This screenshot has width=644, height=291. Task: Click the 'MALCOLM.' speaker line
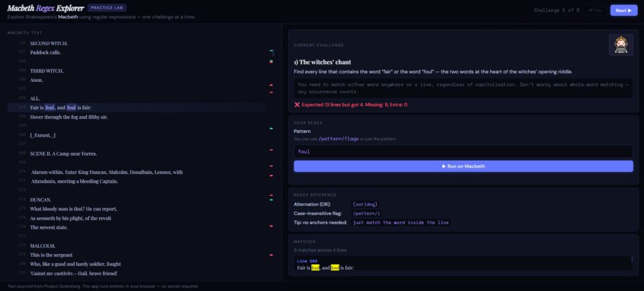coord(43,246)
